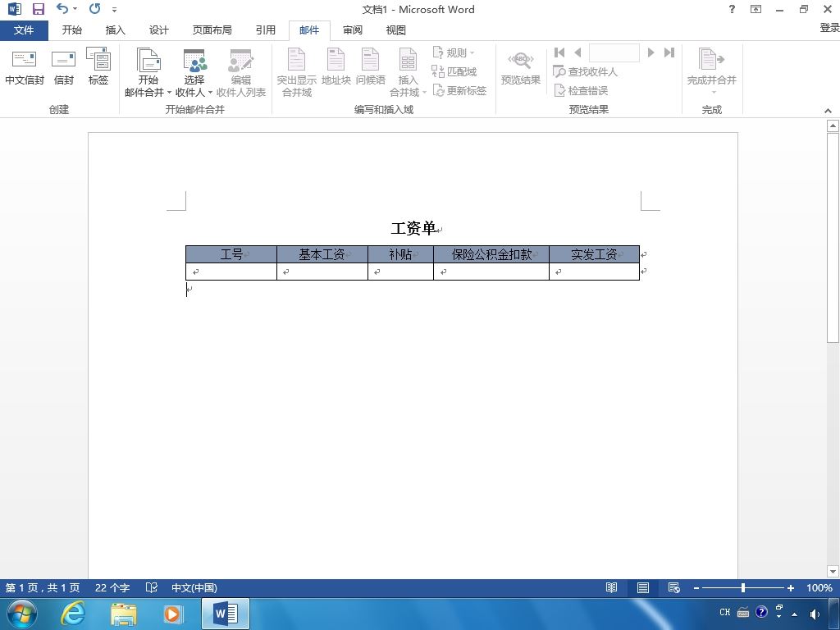Open the Envelopes tool

pos(63,67)
